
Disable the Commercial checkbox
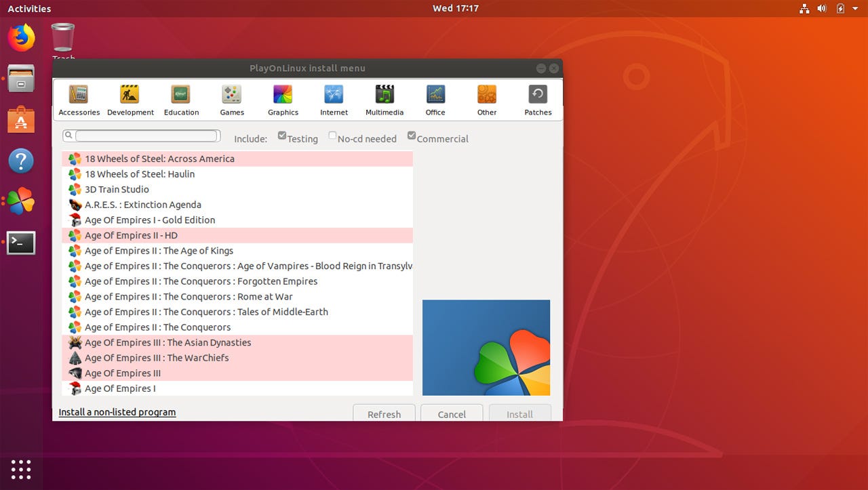[411, 134]
